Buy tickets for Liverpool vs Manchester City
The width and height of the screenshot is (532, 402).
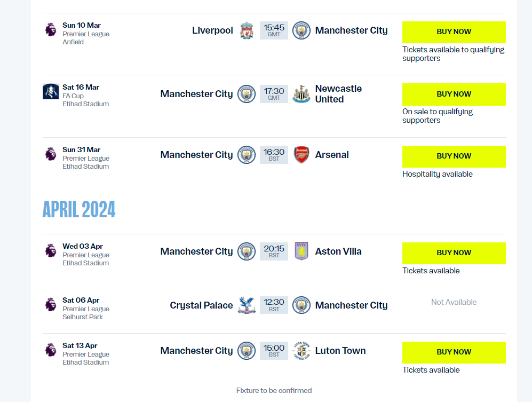pyautogui.click(x=454, y=32)
